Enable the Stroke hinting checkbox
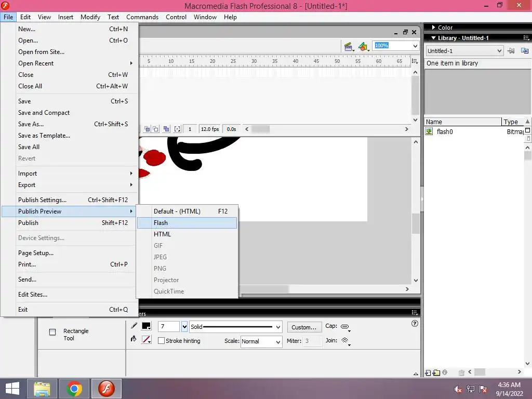The width and height of the screenshot is (532, 399). [162, 341]
